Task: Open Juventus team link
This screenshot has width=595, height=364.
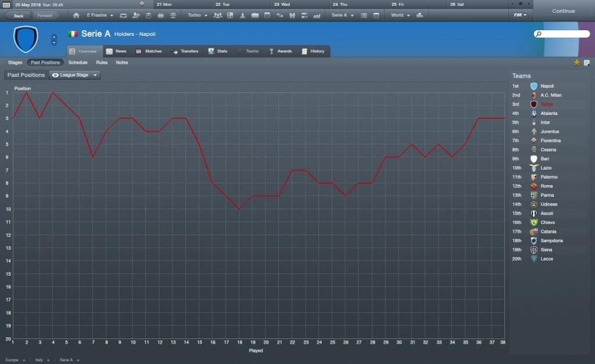Action: 550,132
